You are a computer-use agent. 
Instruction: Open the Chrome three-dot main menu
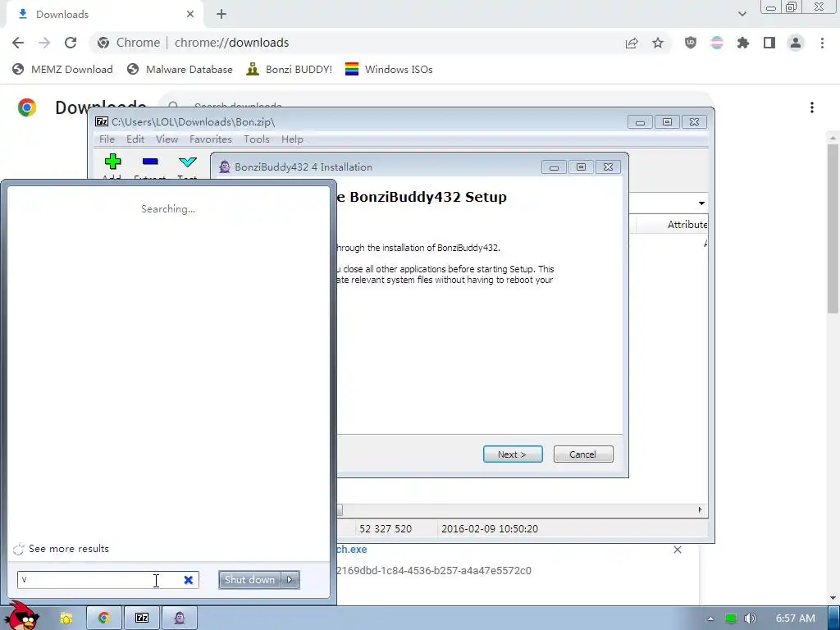822,43
